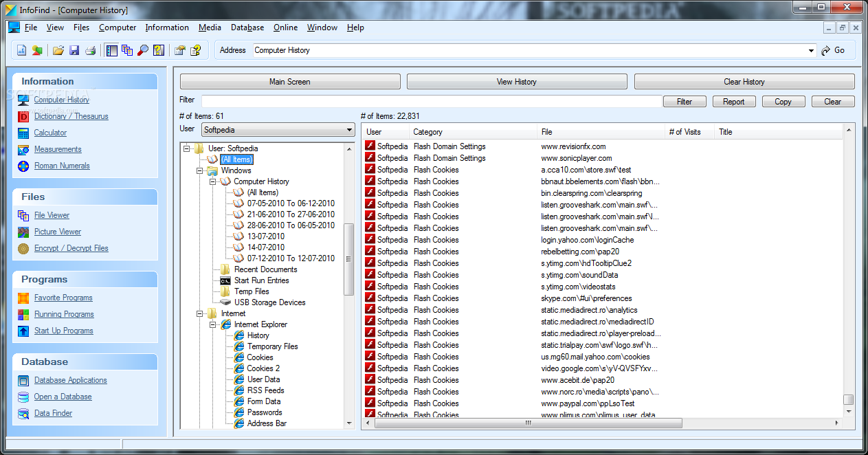
Task: Open the View menu
Action: [55, 27]
